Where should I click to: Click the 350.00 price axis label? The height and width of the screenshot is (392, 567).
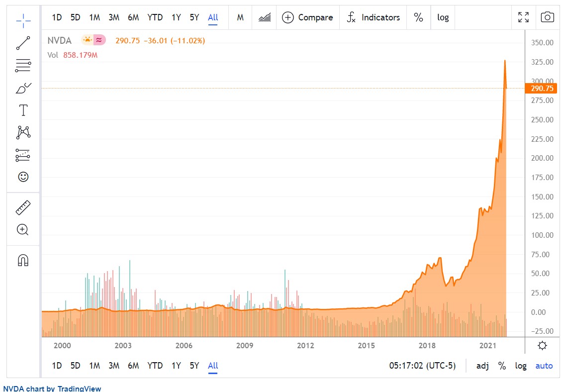pos(542,43)
